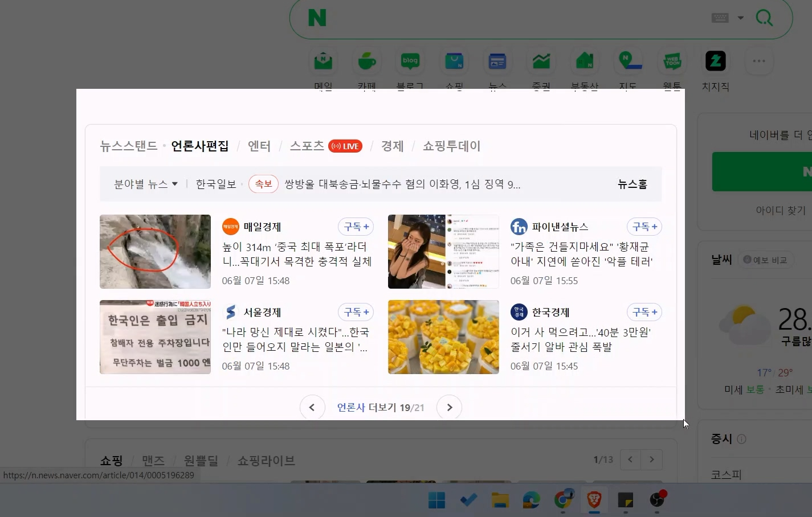The height and width of the screenshot is (517, 812).
Task: Click the 한국경제 publisher logo
Action: click(x=519, y=312)
